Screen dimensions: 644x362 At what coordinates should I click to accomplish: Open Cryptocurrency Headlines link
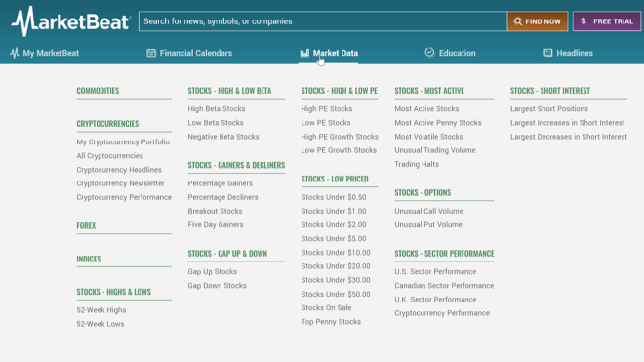click(119, 169)
